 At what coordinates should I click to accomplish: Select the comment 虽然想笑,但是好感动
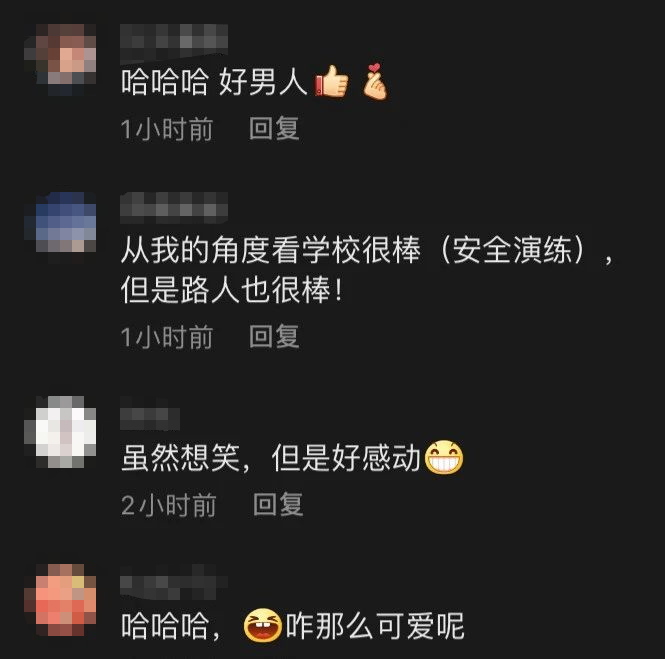pos(271,458)
